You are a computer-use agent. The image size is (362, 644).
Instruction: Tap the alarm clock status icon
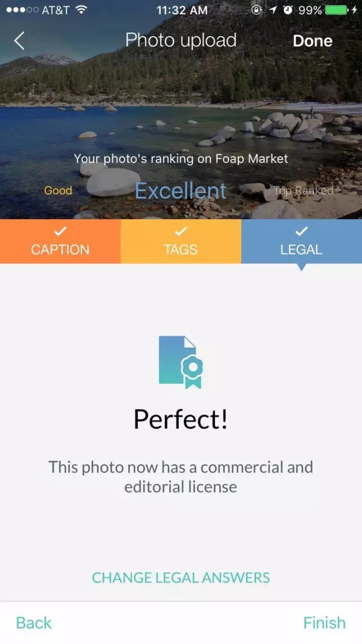pyautogui.click(x=288, y=10)
